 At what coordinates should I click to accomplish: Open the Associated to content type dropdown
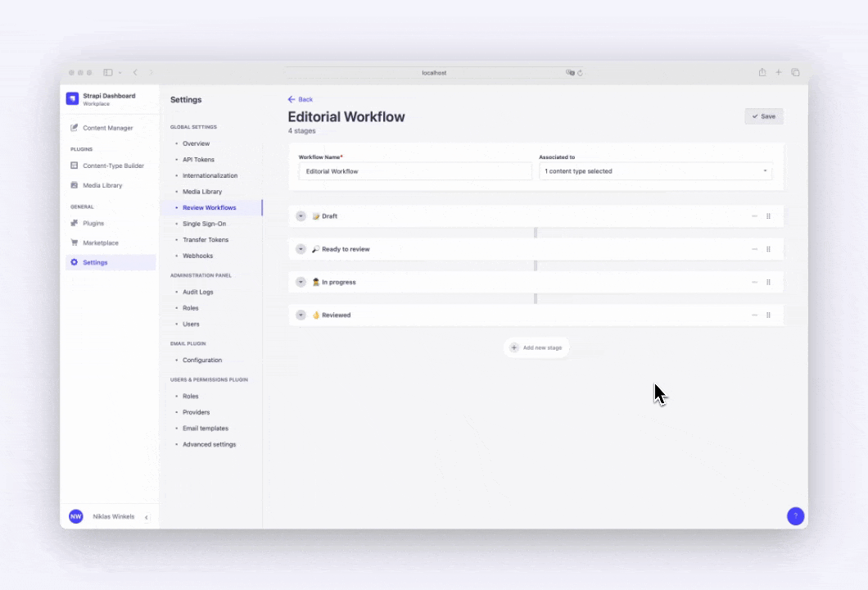click(x=655, y=171)
